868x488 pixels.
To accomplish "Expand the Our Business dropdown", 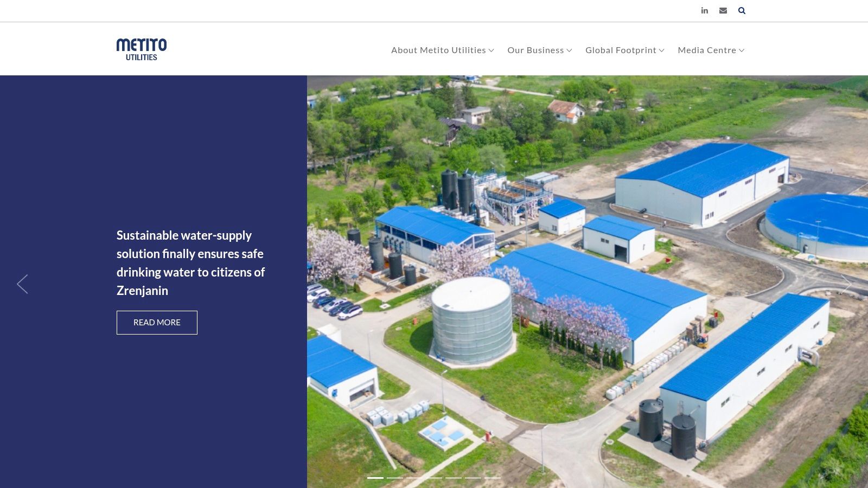I will click(539, 50).
